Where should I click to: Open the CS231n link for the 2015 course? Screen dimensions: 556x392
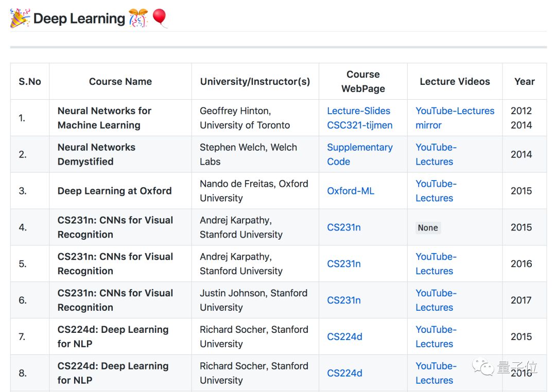pyautogui.click(x=344, y=227)
